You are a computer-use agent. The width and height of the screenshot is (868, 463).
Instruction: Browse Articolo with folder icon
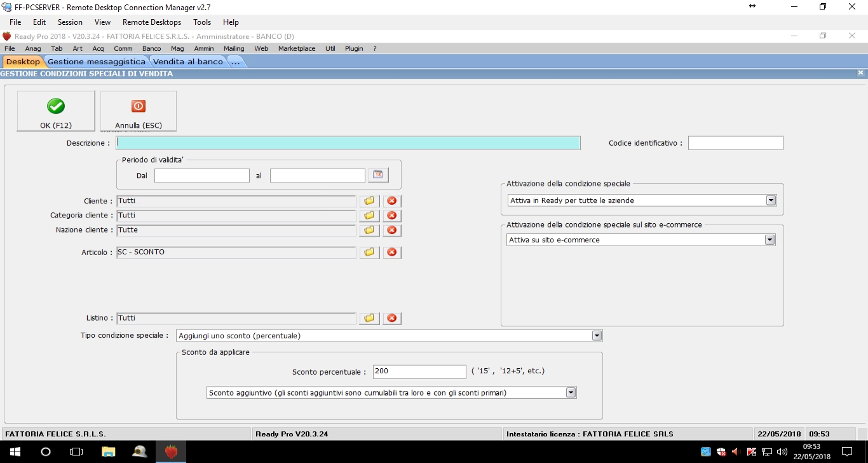coord(369,252)
